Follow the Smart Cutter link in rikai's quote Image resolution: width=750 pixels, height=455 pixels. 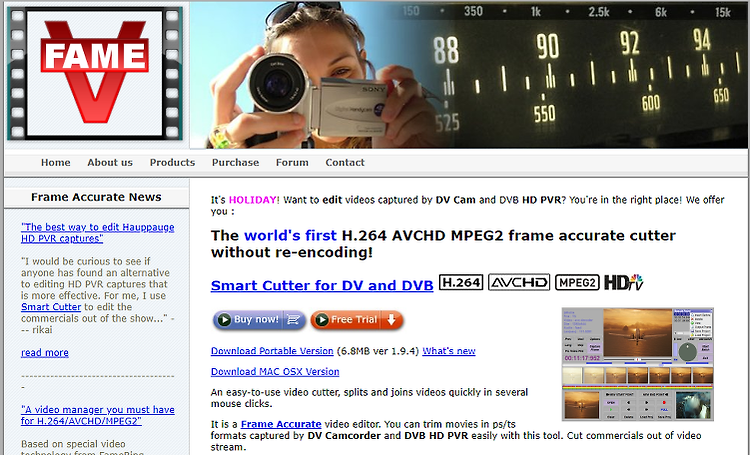[x=51, y=307]
